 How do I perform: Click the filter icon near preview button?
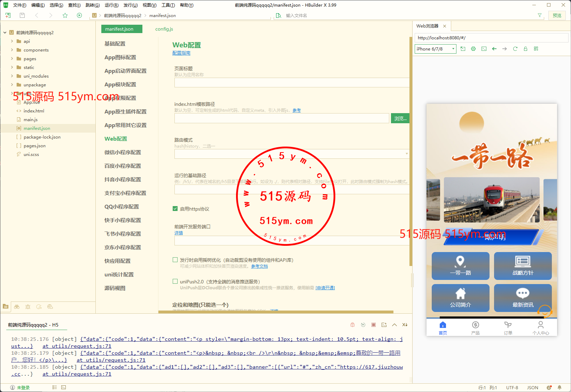(540, 15)
